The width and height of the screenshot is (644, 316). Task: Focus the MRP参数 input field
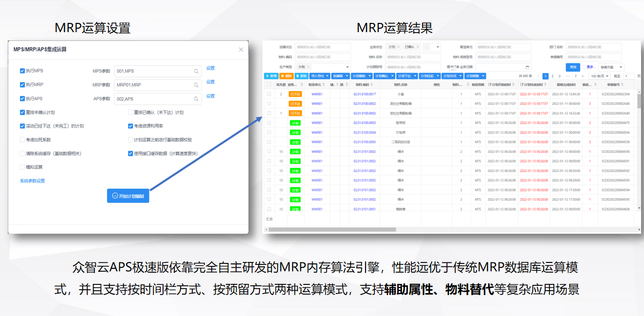(157, 85)
